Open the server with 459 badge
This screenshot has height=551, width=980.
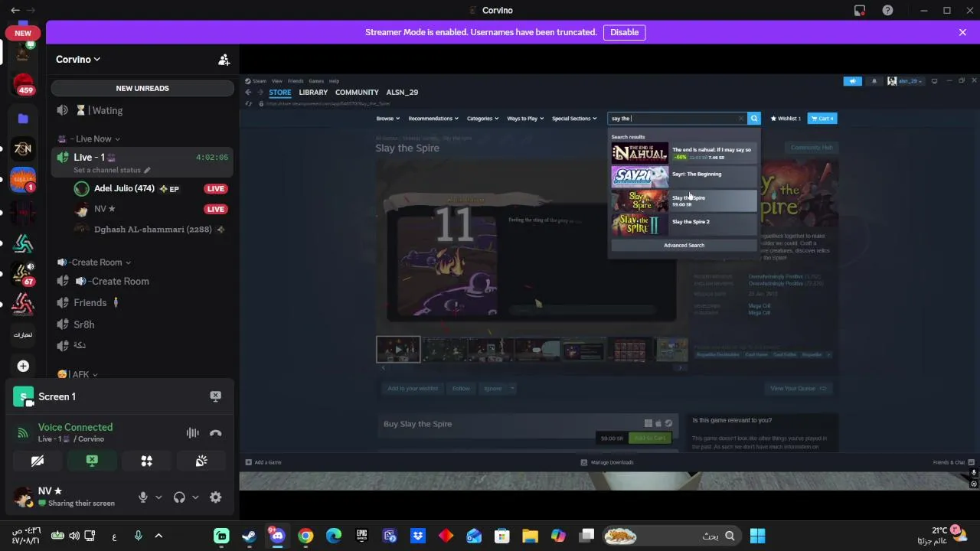(x=23, y=83)
